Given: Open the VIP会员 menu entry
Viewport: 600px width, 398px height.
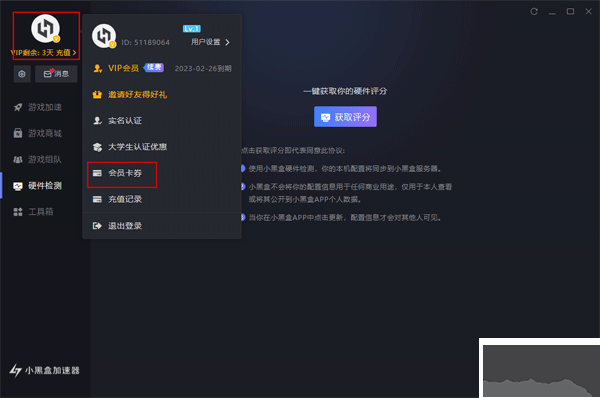Looking at the screenshot, I should (x=123, y=68).
